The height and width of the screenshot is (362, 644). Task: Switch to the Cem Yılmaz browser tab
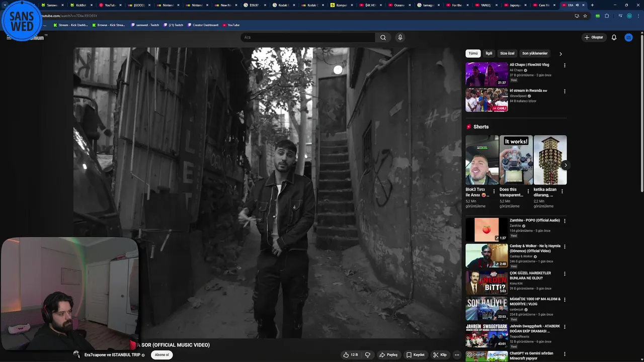[544, 5]
